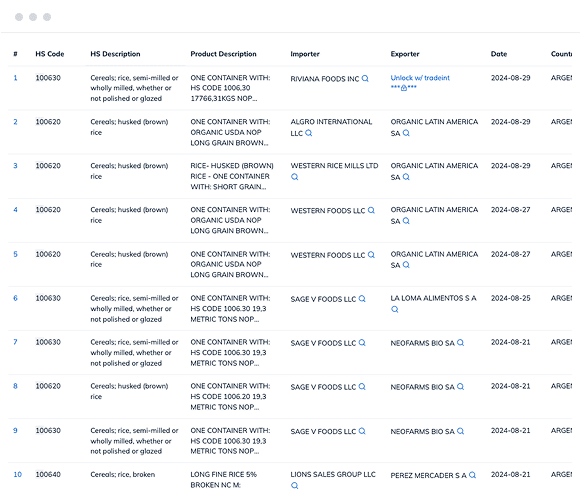Image resolution: width=580 pixels, height=500 pixels.
Task: Click search icon by SAGE V FOODS LLC in row 7
Action: (362, 342)
